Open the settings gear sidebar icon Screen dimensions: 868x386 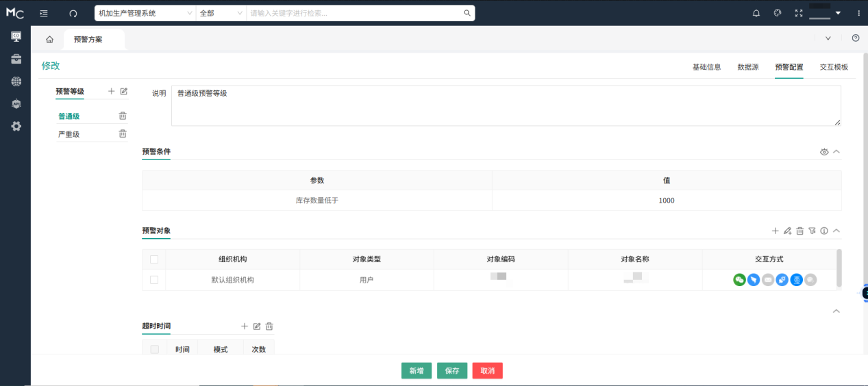pyautogui.click(x=16, y=126)
